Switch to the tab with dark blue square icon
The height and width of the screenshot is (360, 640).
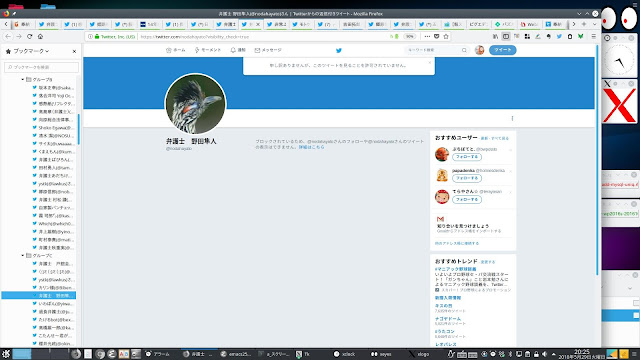pyautogui.click(x=149, y=24)
